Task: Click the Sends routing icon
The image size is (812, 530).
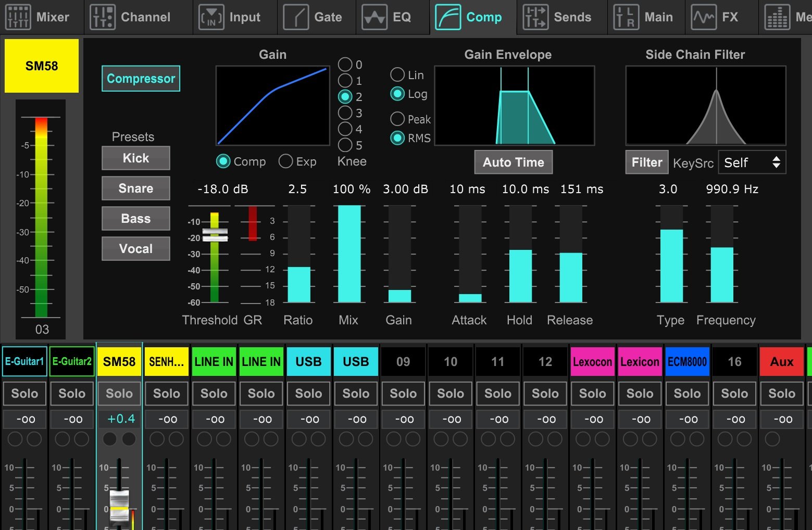Action: (x=535, y=17)
